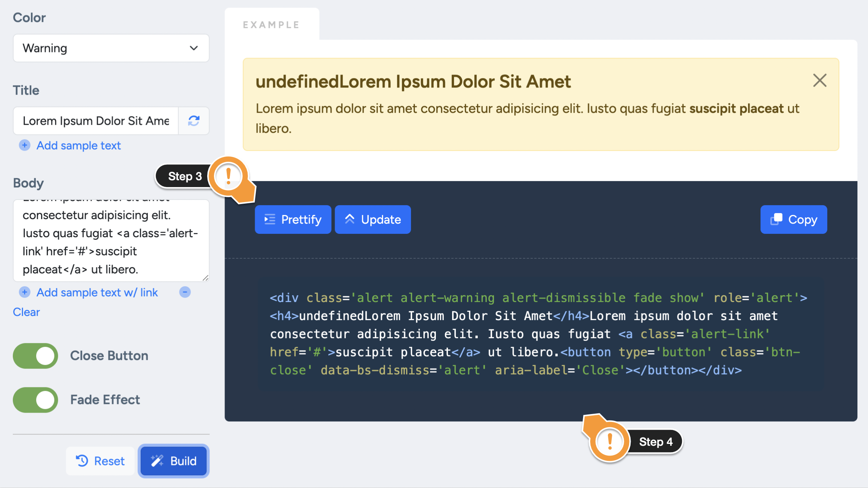Click the refresh icon beside Title field

[x=194, y=121]
